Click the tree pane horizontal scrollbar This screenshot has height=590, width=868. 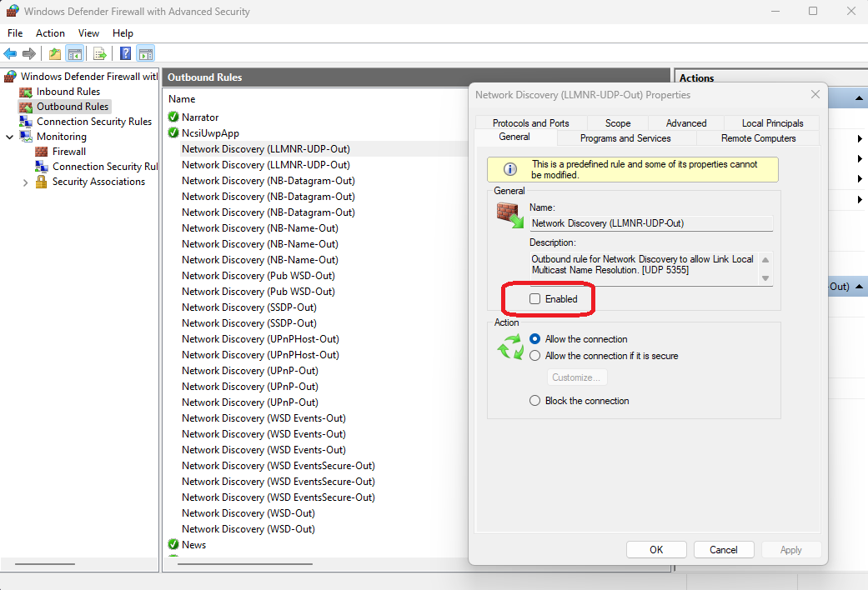45,564
